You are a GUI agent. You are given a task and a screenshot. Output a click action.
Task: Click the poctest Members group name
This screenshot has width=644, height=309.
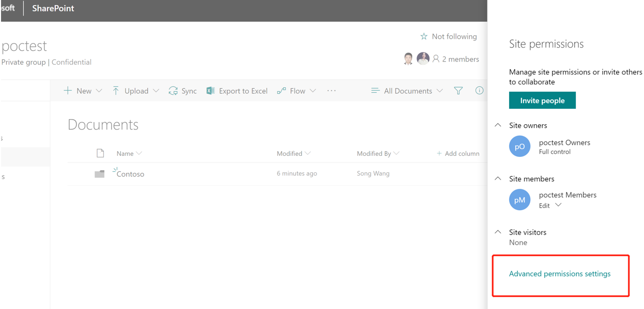pyautogui.click(x=568, y=195)
